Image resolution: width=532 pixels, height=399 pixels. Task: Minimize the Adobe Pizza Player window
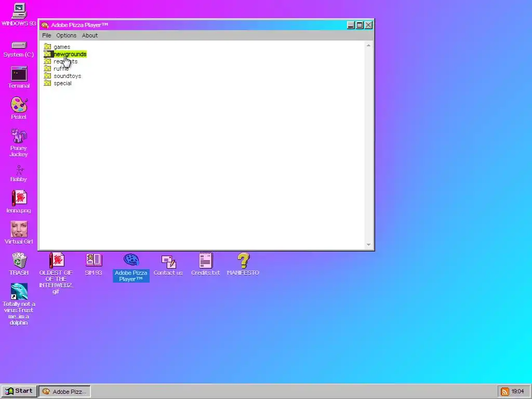(x=351, y=25)
